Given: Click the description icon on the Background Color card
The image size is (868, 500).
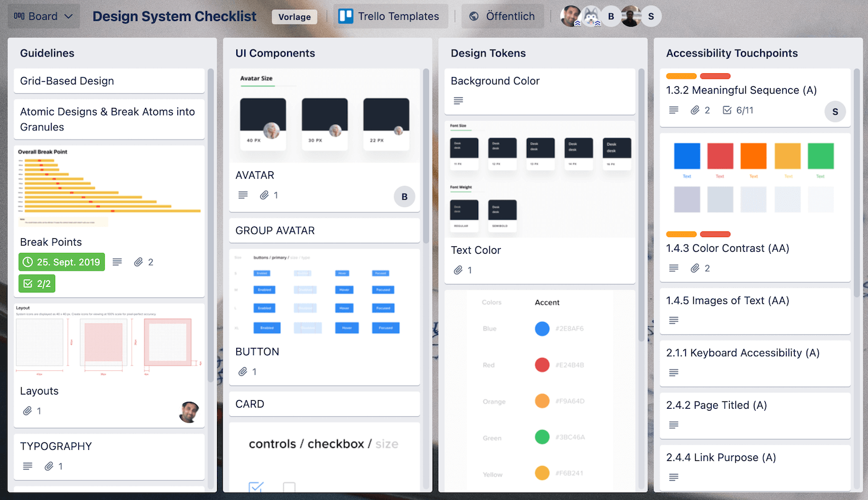Looking at the screenshot, I should [x=459, y=100].
